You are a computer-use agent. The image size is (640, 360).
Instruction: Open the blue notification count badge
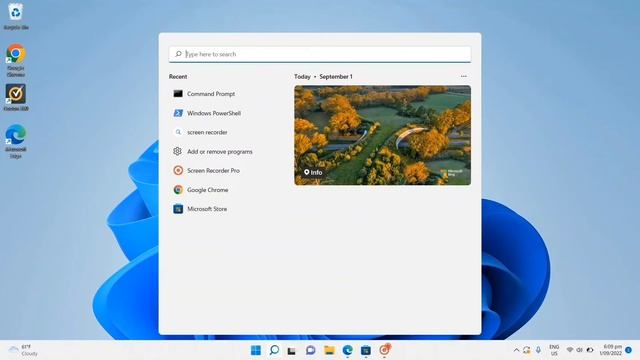(629, 350)
